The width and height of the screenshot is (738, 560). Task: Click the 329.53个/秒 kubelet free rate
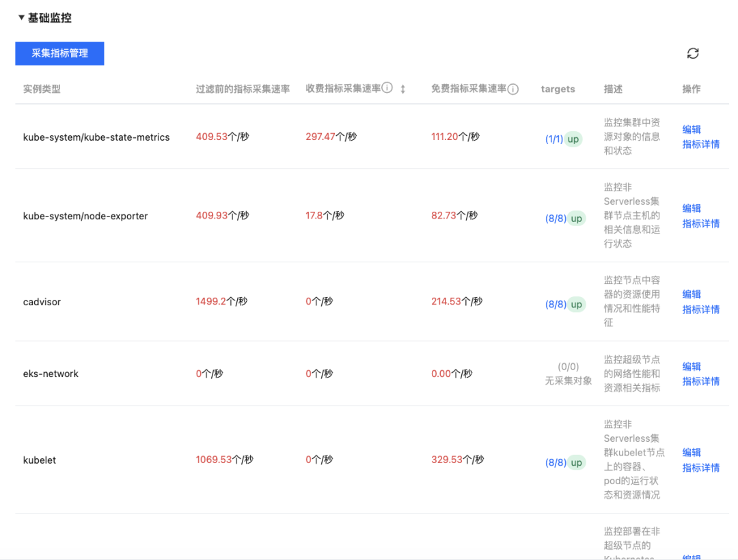pyautogui.click(x=457, y=460)
